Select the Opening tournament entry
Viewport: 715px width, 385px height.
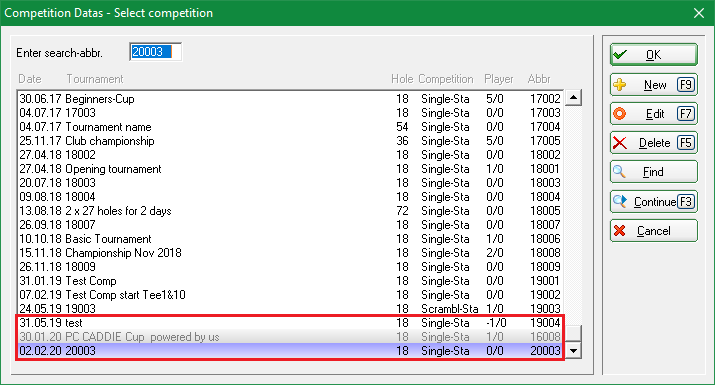point(290,169)
